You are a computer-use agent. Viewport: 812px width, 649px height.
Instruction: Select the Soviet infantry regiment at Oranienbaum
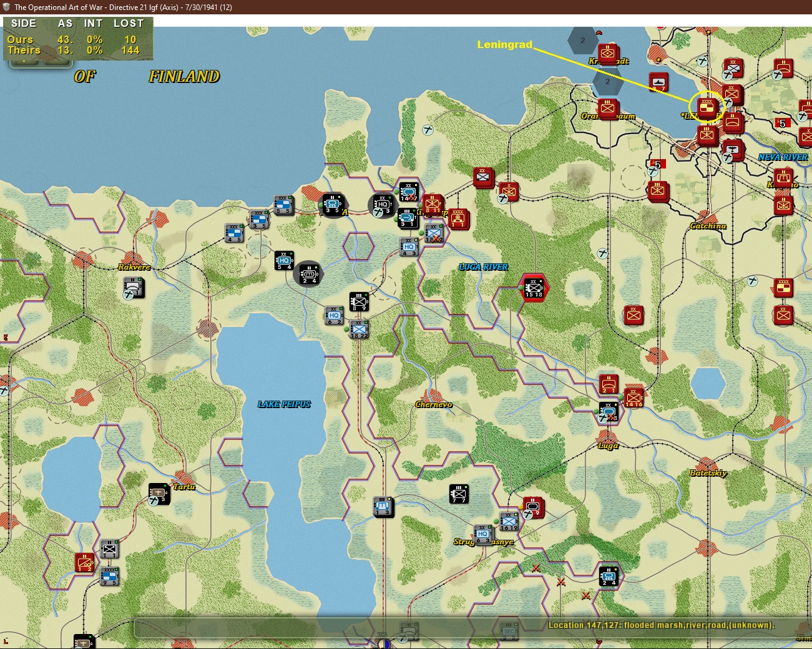(607, 109)
